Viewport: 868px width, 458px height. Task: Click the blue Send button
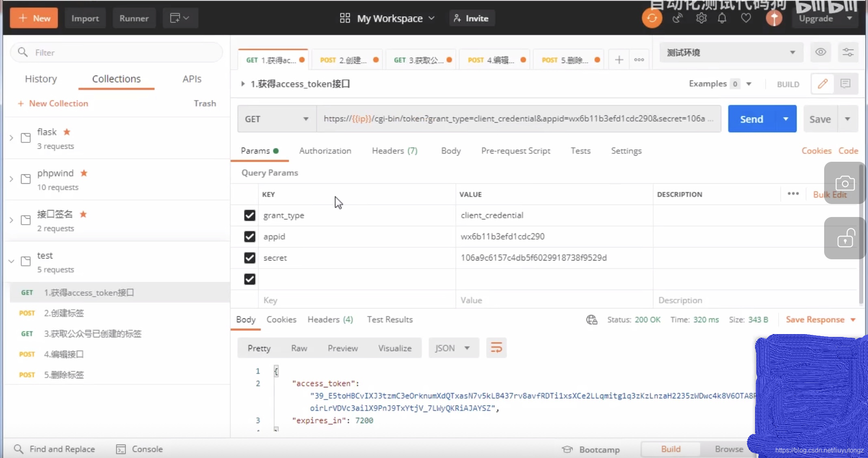pos(751,119)
